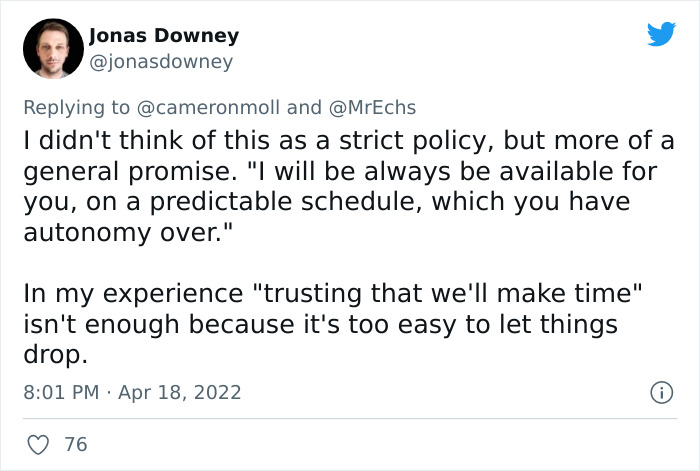Screen dimensions: 700x471
Task: Click the 8:01 PM timestamp
Action: tap(60, 392)
